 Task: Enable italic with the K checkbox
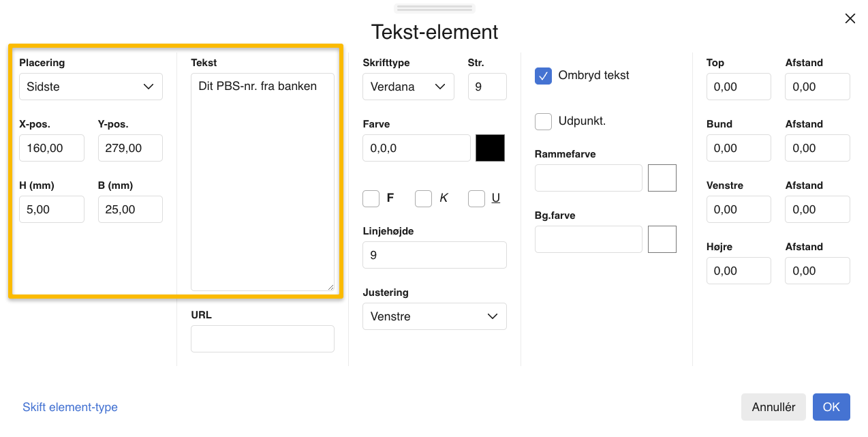click(x=423, y=198)
